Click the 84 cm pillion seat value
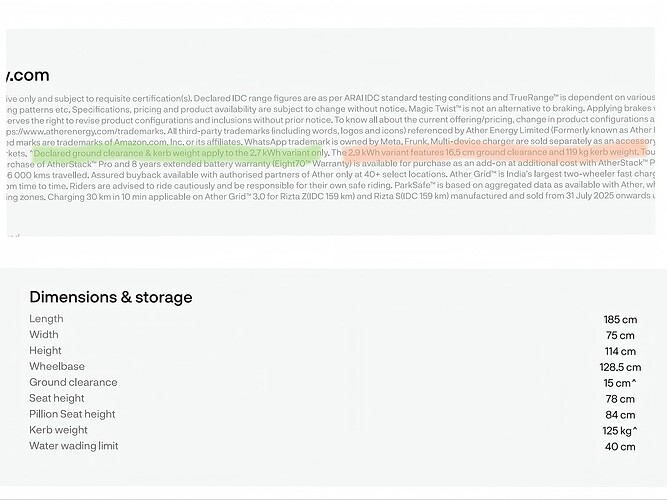This screenshot has height=500, width=667. [x=620, y=415]
